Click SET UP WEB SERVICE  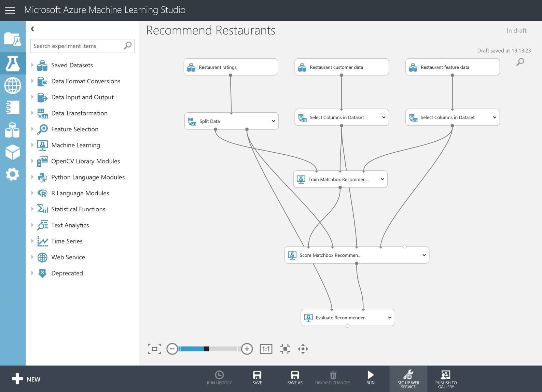[408, 379]
